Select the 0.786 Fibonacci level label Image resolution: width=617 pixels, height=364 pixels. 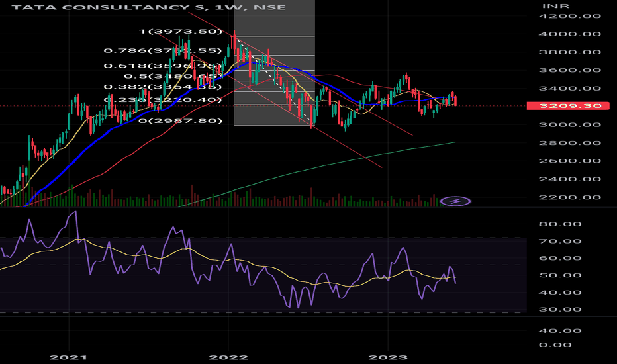pos(162,50)
